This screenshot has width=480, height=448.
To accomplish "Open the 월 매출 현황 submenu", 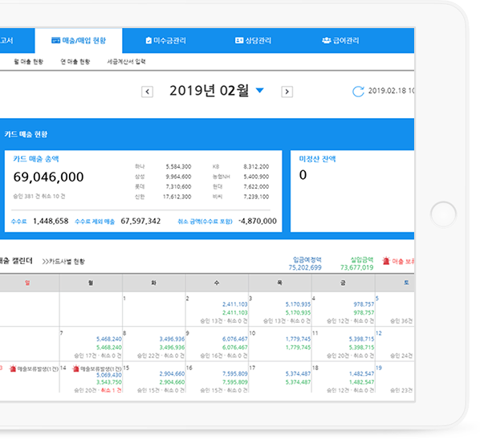I will [x=28, y=62].
